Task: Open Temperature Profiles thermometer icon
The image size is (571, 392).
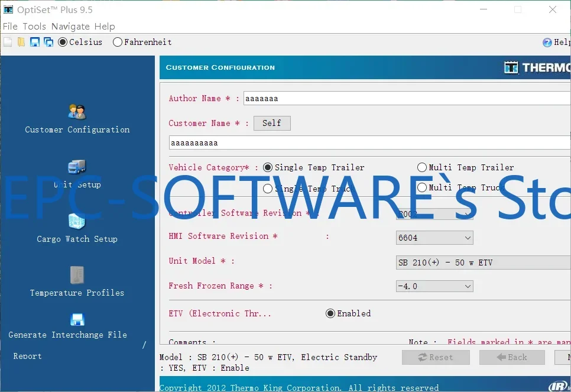Action: click(77, 275)
